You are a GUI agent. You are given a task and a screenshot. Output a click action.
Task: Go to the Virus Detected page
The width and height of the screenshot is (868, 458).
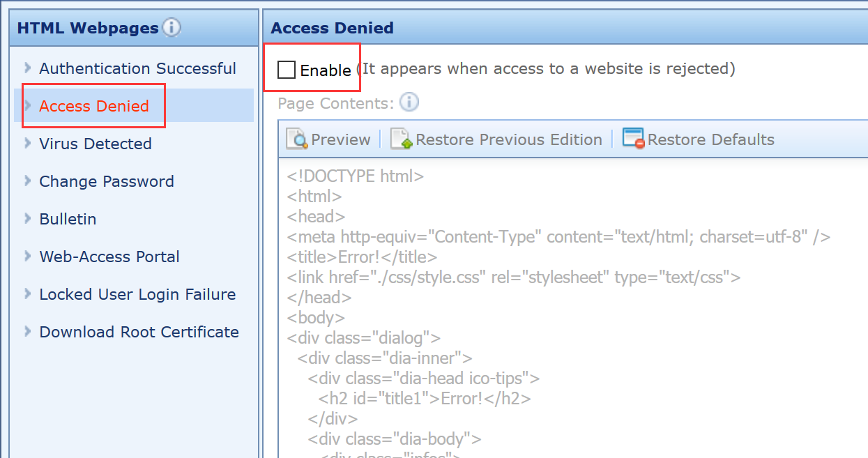[x=96, y=144]
